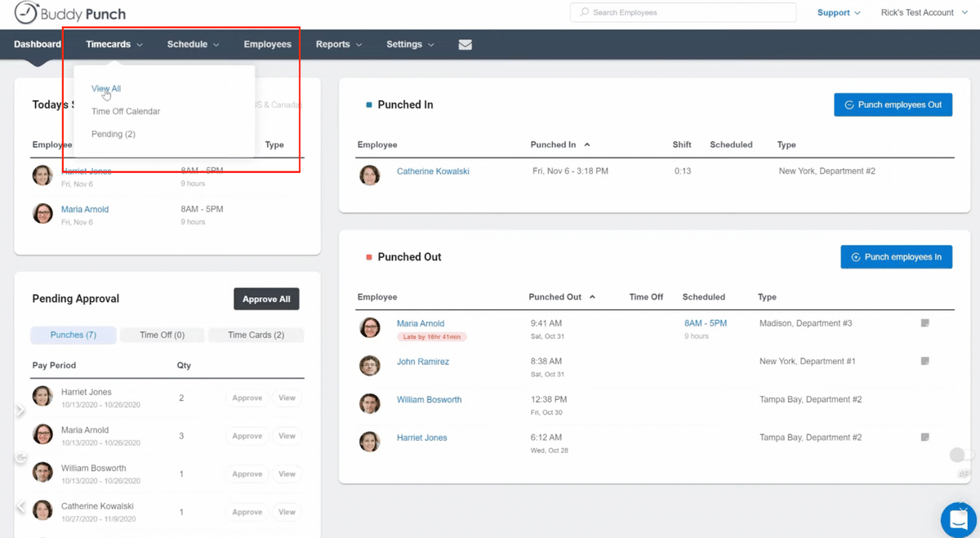View Catherine Kowalski pending punch
This screenshot has width=980, height=538.
point(287,512)
